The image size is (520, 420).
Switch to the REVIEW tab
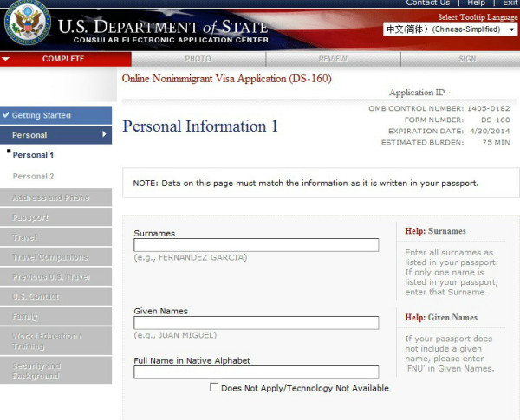tap(333, 59)
